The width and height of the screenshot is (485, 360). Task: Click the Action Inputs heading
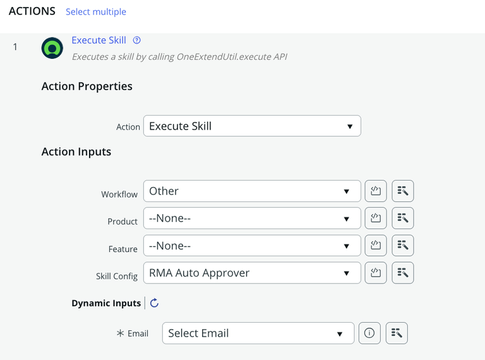click(76, 152)
